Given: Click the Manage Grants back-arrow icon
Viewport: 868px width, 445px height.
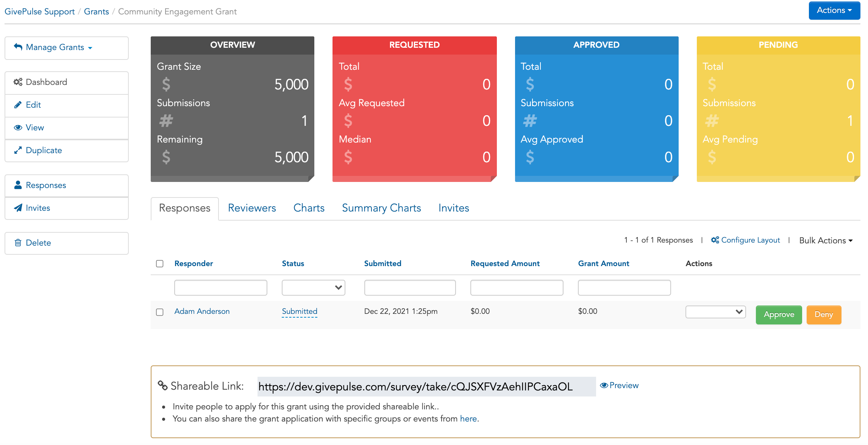Looking at the screenshot, I should tap(18, 47).
